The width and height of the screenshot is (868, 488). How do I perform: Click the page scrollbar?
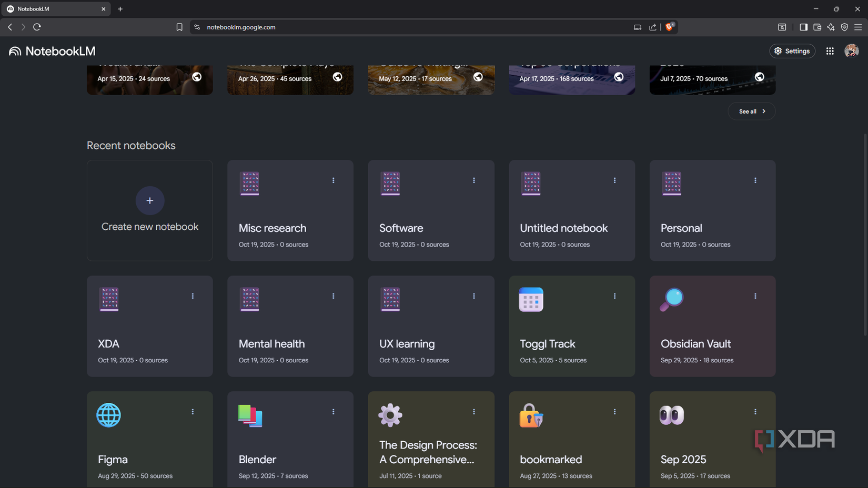pos(865,234)
